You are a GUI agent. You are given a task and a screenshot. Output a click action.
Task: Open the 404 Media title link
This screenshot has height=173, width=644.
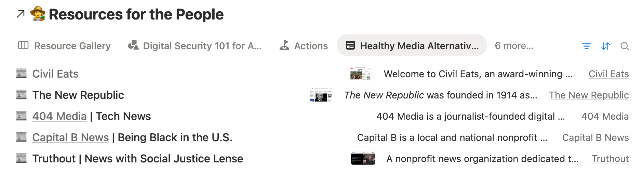[x=59, y=116]
